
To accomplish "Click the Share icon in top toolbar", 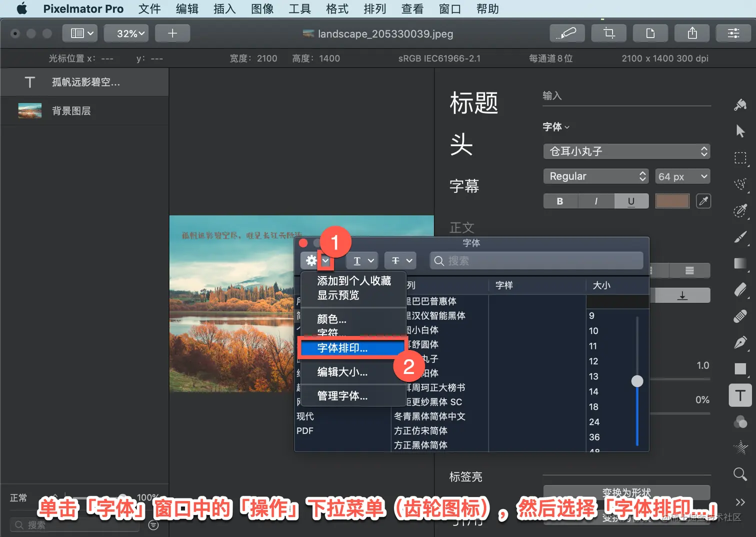I will point(692,33).
